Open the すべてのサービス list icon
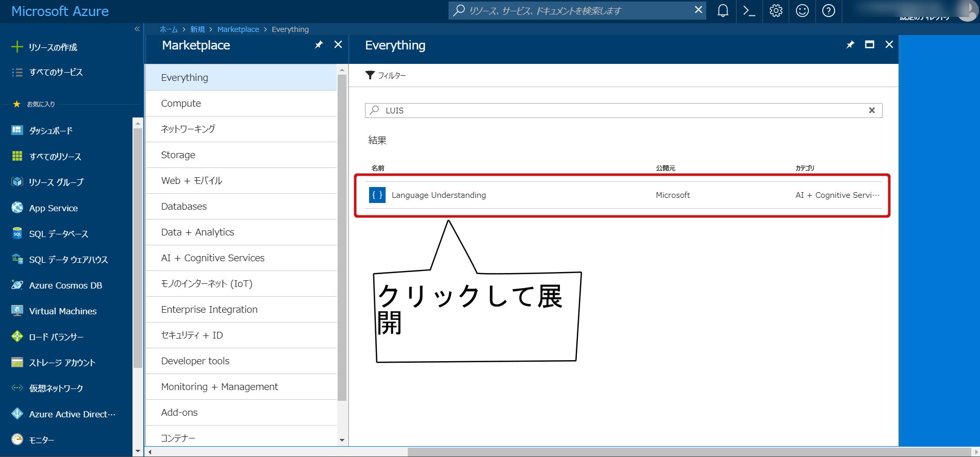Viewport: 980px width, 457px height. [x=17, y=72]
